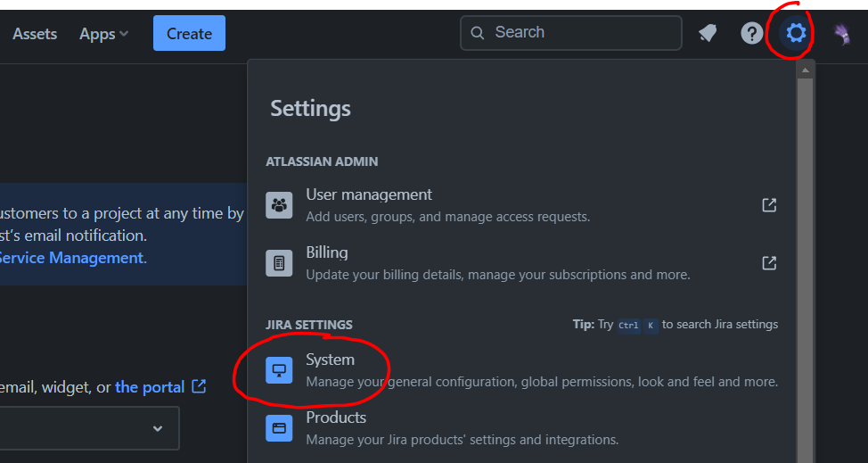Open System Jira settings
The height and width of the screenshot is (463, 868).
[x=521, y=370]
